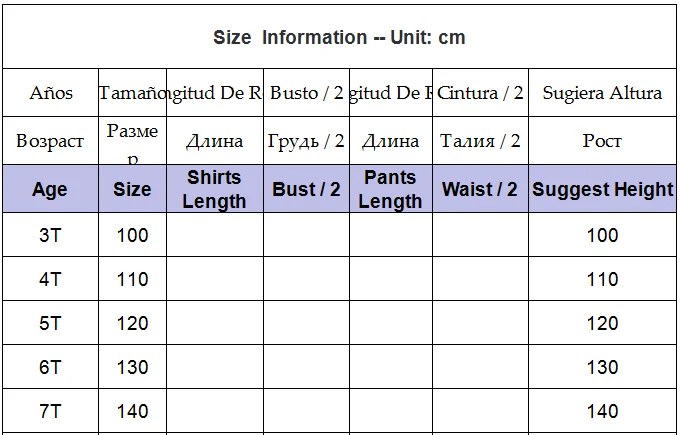Click the 5T age cell
Viewport: 680px width, 435px height.
50,323
